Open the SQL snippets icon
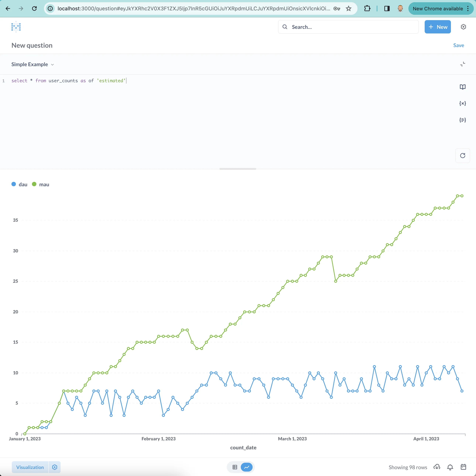The image size is (476, 476). click(x=463, y=120)
